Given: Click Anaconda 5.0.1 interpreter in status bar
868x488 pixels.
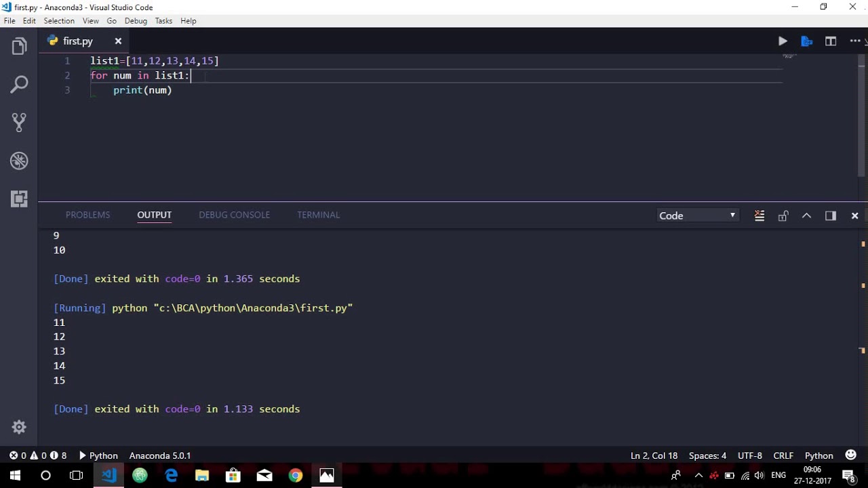Looking at the screenshot, I should (x=160, y=455).
